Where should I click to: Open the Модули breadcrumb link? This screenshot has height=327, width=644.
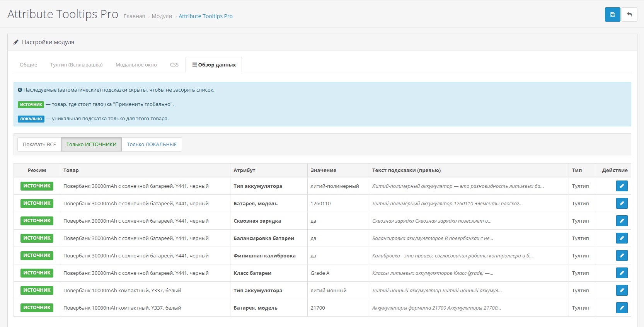click(162, 16)
